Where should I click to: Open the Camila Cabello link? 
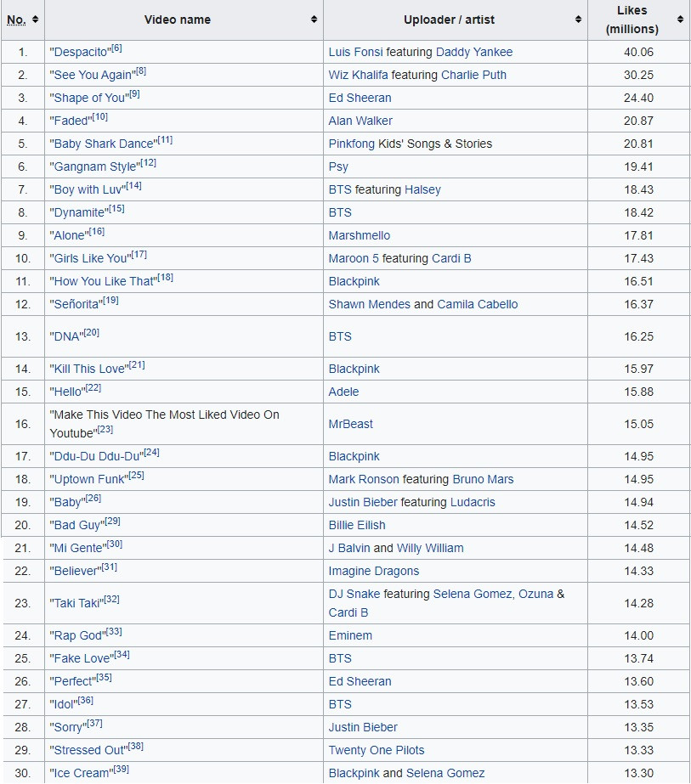click(x=478, y=304)
